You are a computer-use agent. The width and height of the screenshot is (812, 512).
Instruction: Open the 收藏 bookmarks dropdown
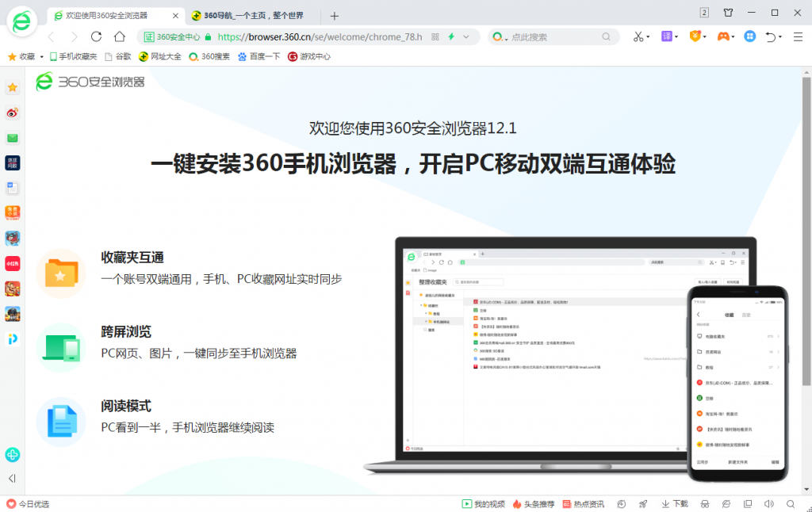click(27, 56)
